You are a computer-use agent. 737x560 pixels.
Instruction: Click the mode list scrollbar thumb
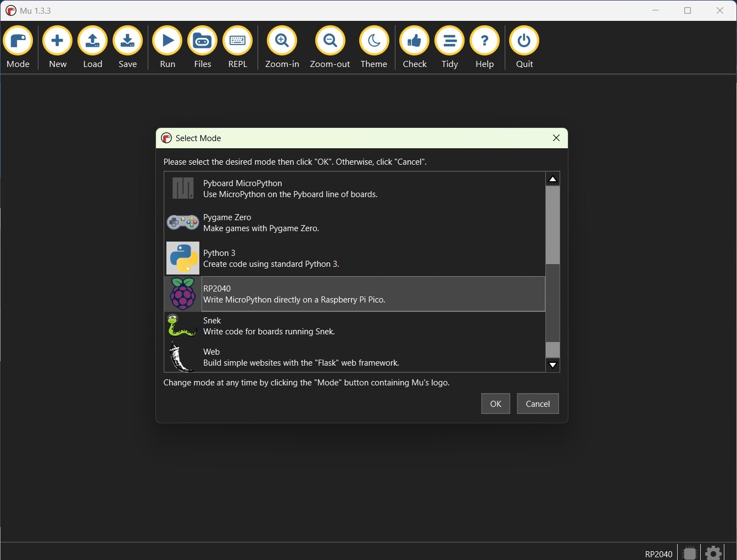pos(553,302)
